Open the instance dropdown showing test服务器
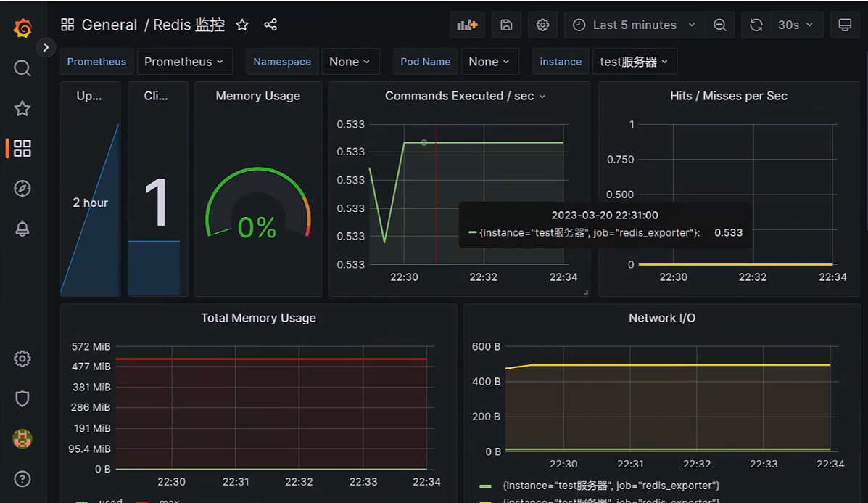Screen dimensions: 868x503 pos(635,62)
